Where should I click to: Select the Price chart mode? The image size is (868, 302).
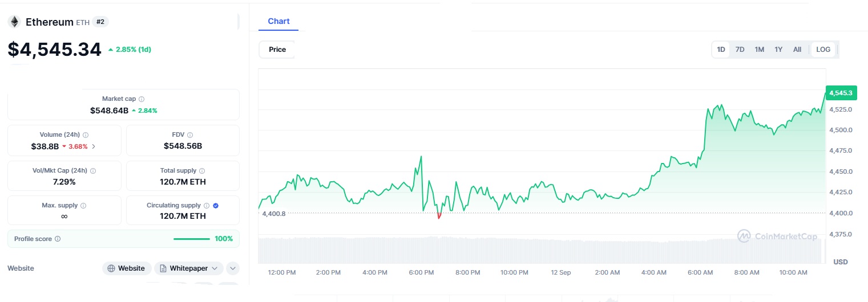(277, 50)
